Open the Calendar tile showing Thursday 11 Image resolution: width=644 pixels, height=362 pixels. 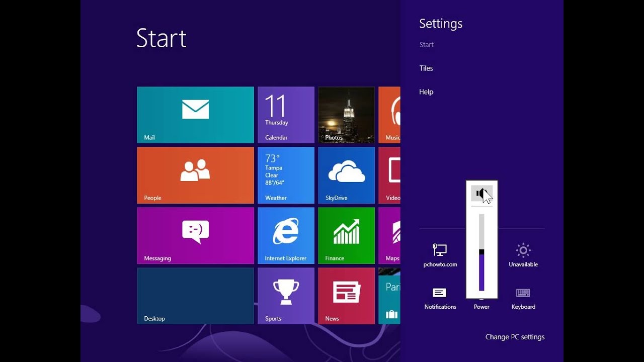pyautogui.click(x=286, y=115)
